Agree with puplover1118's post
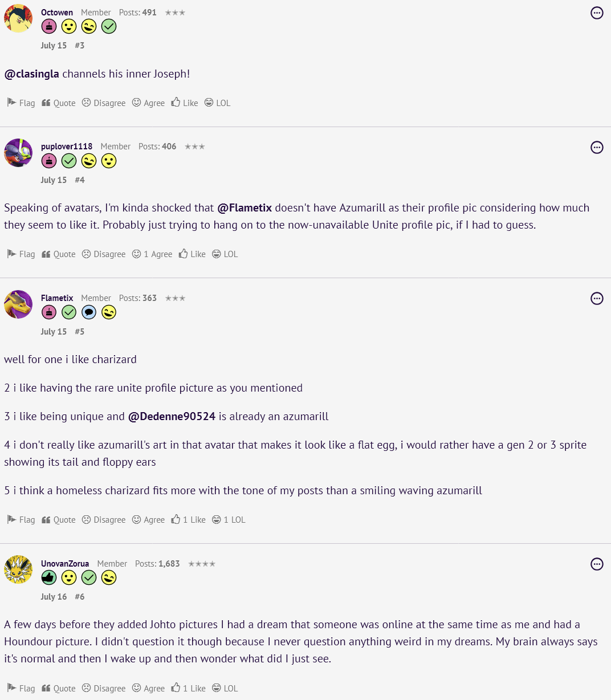Image resolution: width=611 pixels, height=700 pixels. (152, 254)
